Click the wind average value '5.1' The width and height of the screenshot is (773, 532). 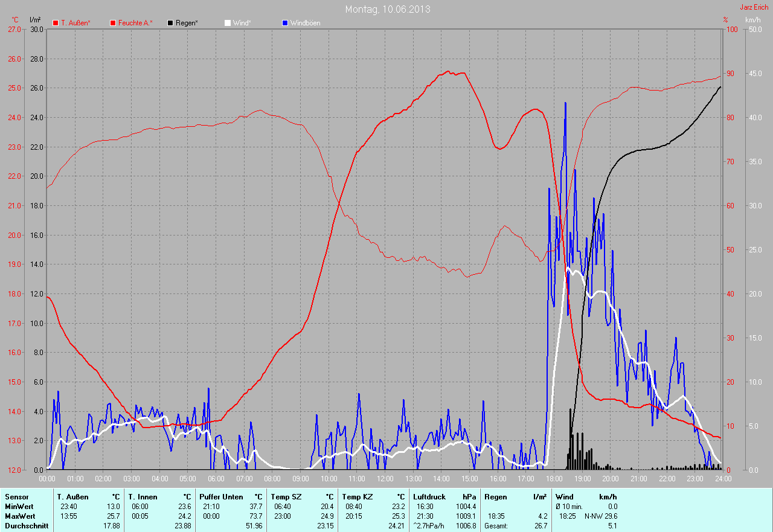pos(612,526)
